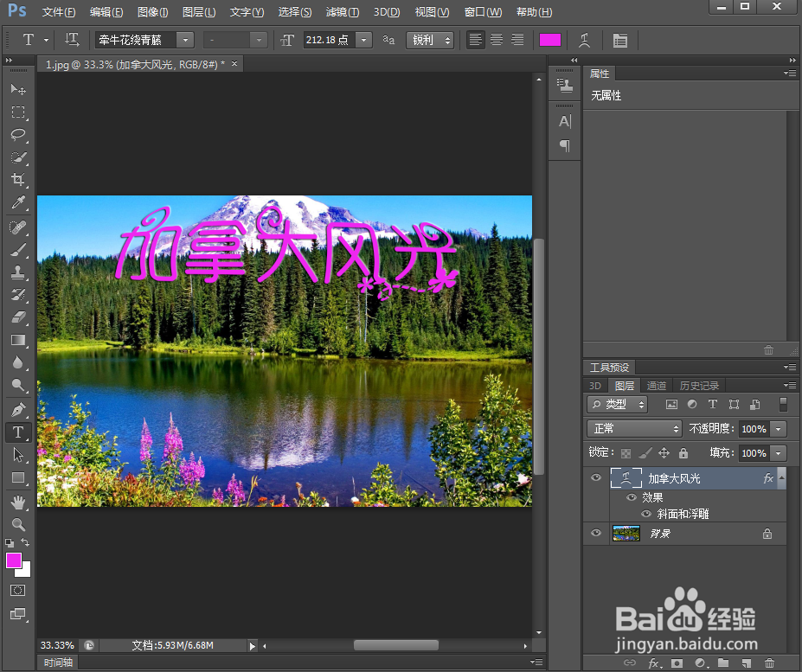Open the 文件 menu

point(58,12)
